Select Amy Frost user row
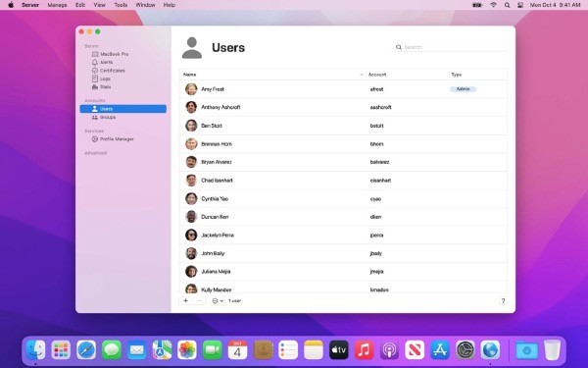This screenshot has height=368, width=588. (x=343, y=89)
